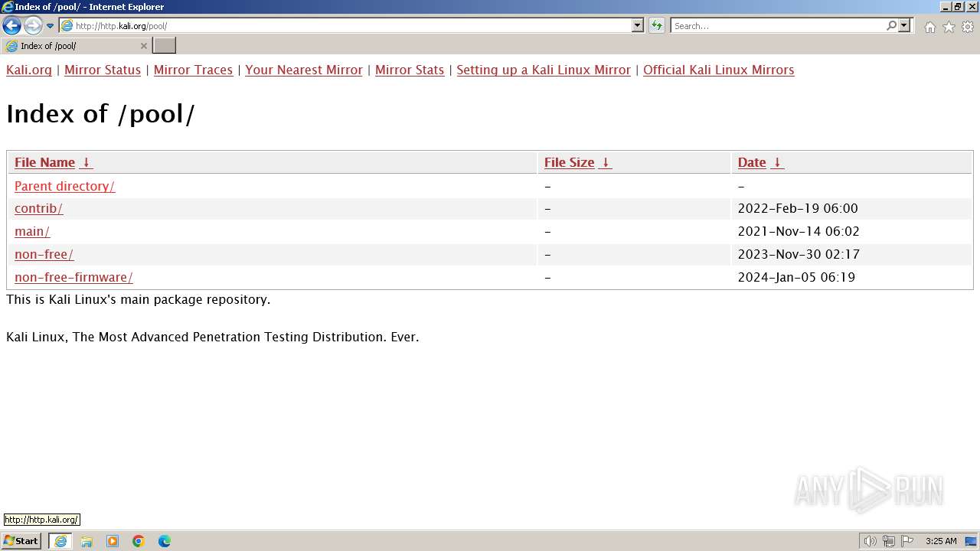Sort by the File Name header

click(44, 162)
